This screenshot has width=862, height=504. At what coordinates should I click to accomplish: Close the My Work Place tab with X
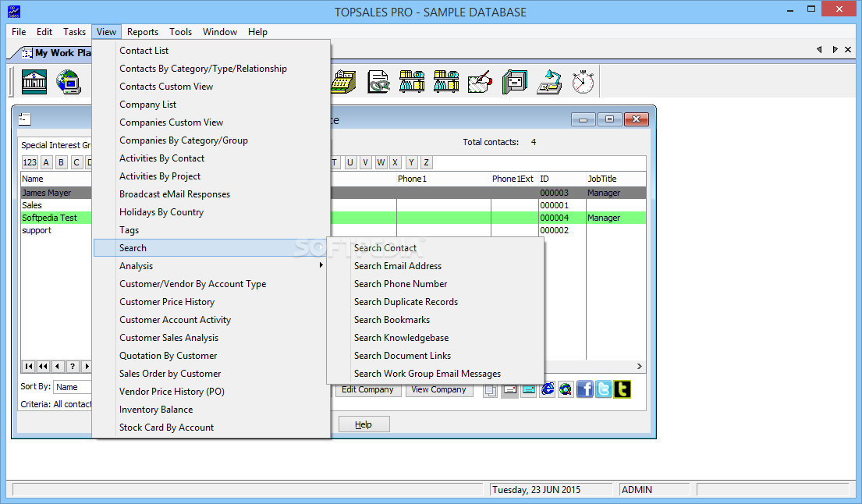pos(848,49)
